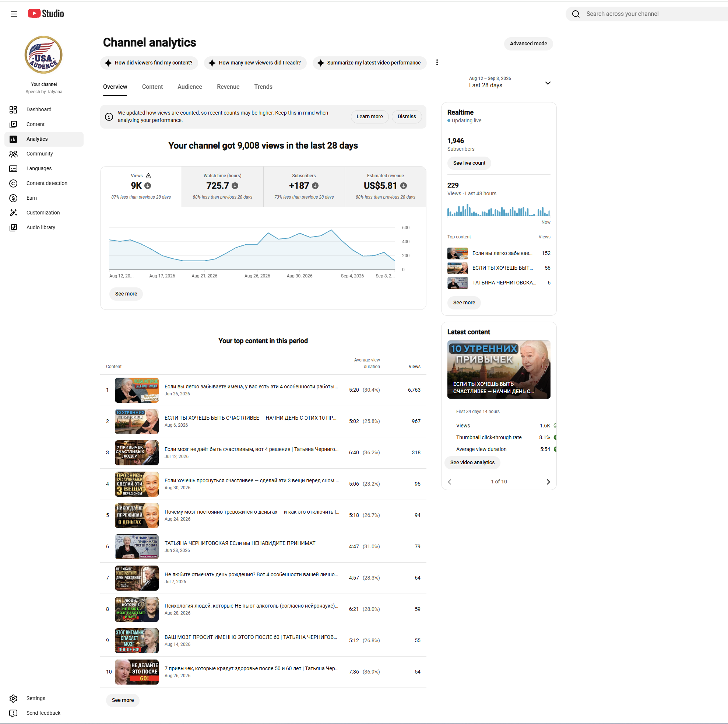Go to next latest content card

548,482
